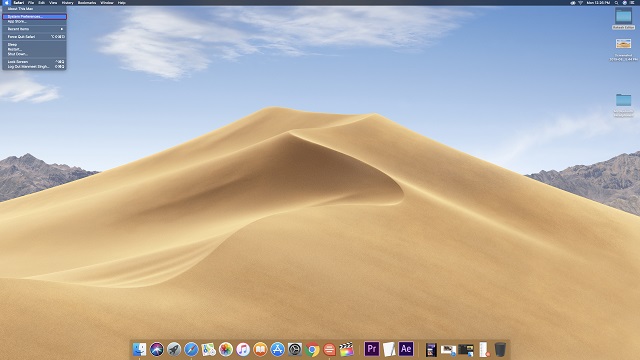Open the Help menu
Image resolution: width=640 pixels, height=360 pixels.
[122, 2]
